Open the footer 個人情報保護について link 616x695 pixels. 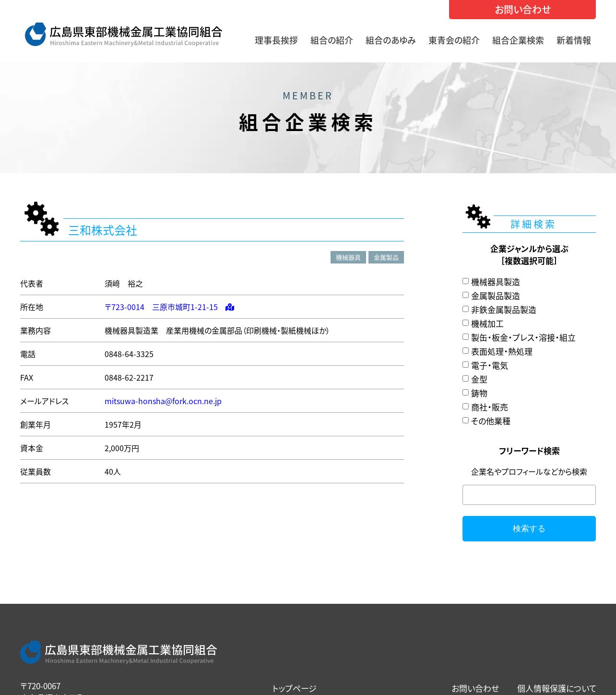[557, 688]
